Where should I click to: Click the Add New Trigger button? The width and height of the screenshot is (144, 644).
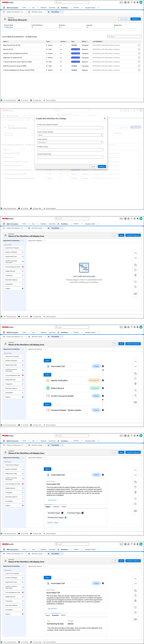[53, 522]
